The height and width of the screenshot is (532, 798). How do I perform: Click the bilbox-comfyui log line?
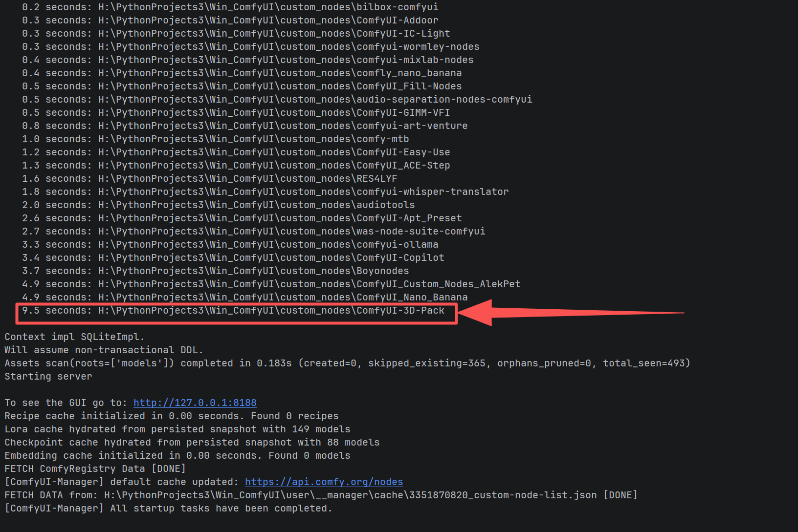230,7
